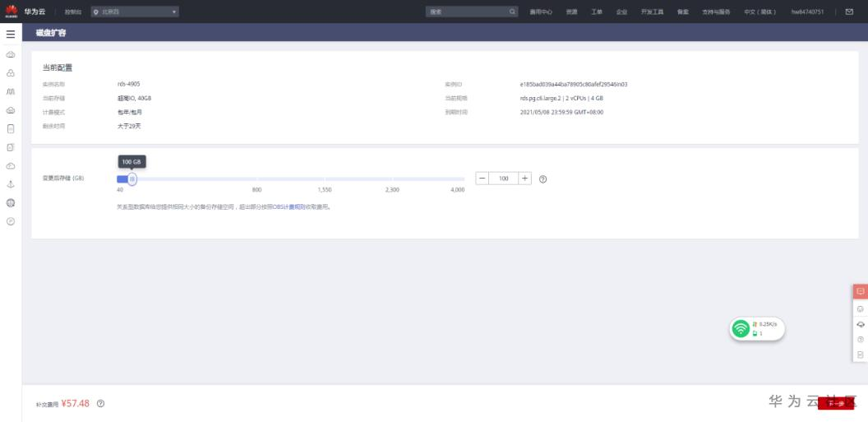Click the round icon below the globe

(11, 221)
